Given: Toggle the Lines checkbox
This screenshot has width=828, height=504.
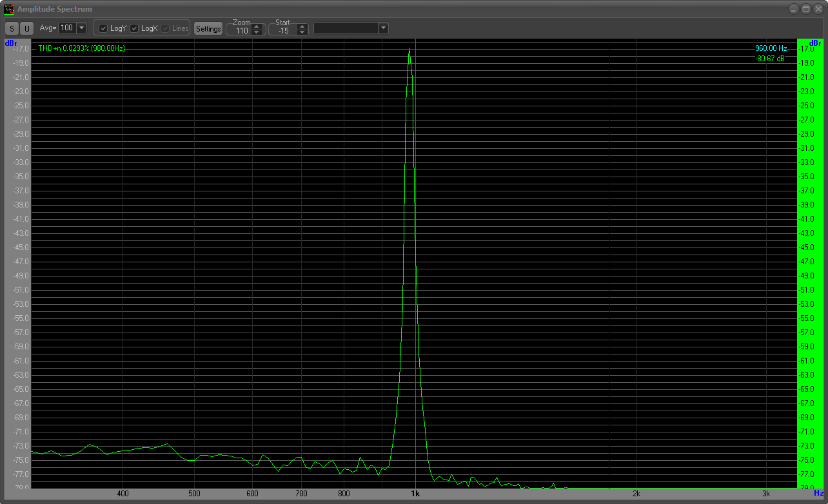Looking at the screenshot, I should click(165, 28).
